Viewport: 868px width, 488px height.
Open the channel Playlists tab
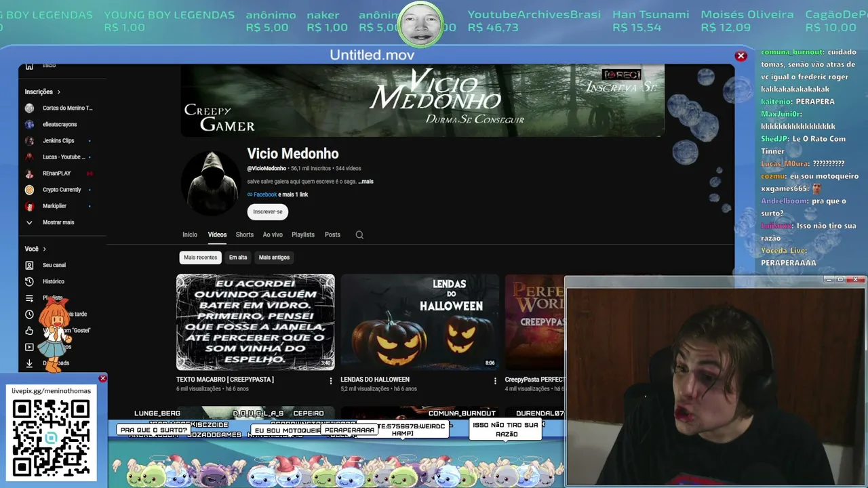(303, 235)
